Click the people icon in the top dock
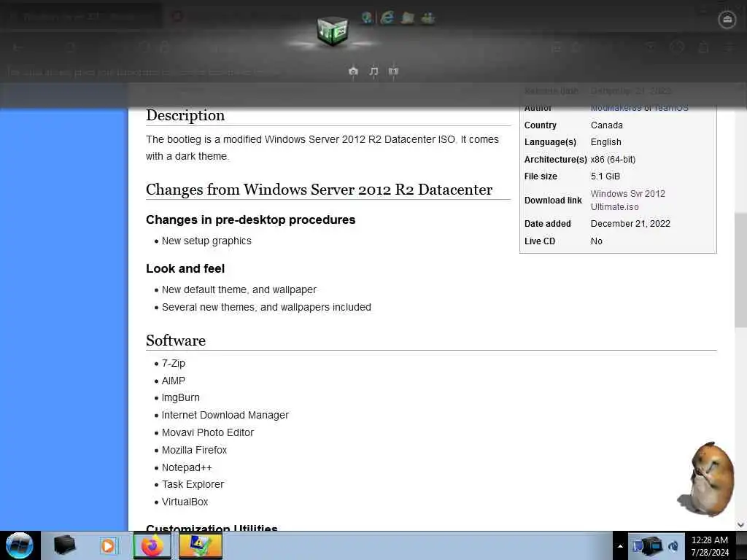This screenshot has height=560, width=747. pyautogui.click(x=427, y=18)
